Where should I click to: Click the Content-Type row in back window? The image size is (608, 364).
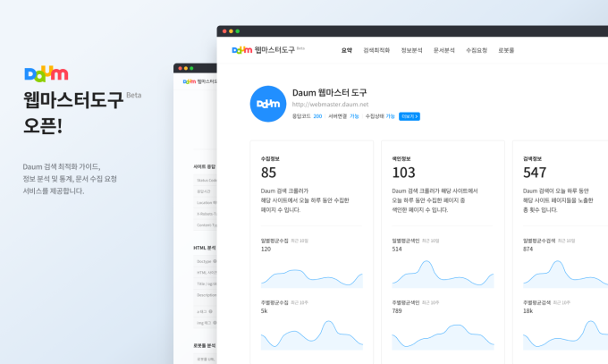click(x=205, y=225)
